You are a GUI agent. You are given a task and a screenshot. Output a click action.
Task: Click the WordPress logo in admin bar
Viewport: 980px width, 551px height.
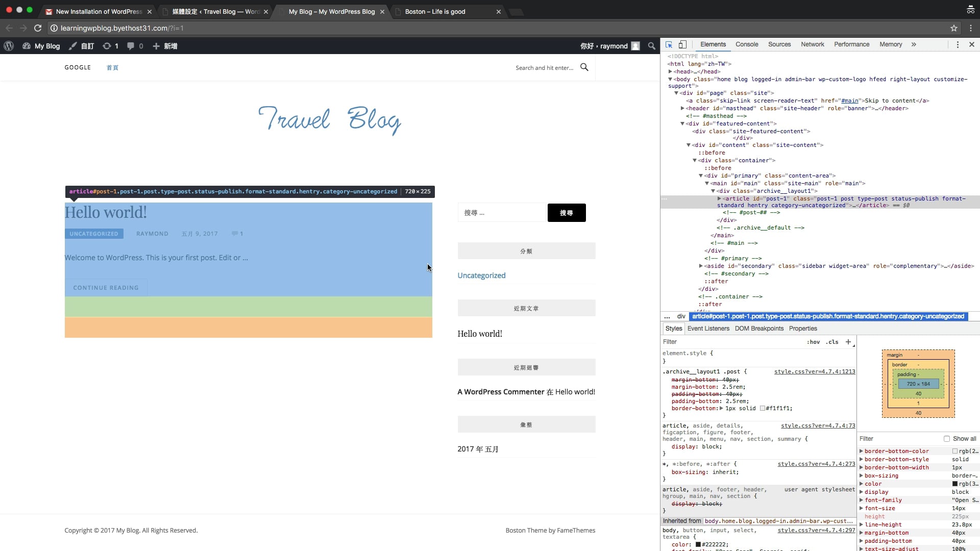point(9,46)
